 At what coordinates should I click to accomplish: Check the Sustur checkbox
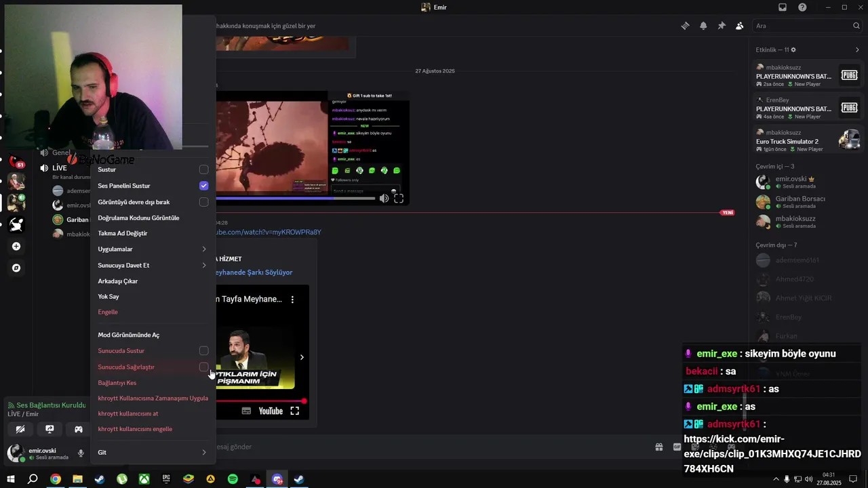pos(203,169)
